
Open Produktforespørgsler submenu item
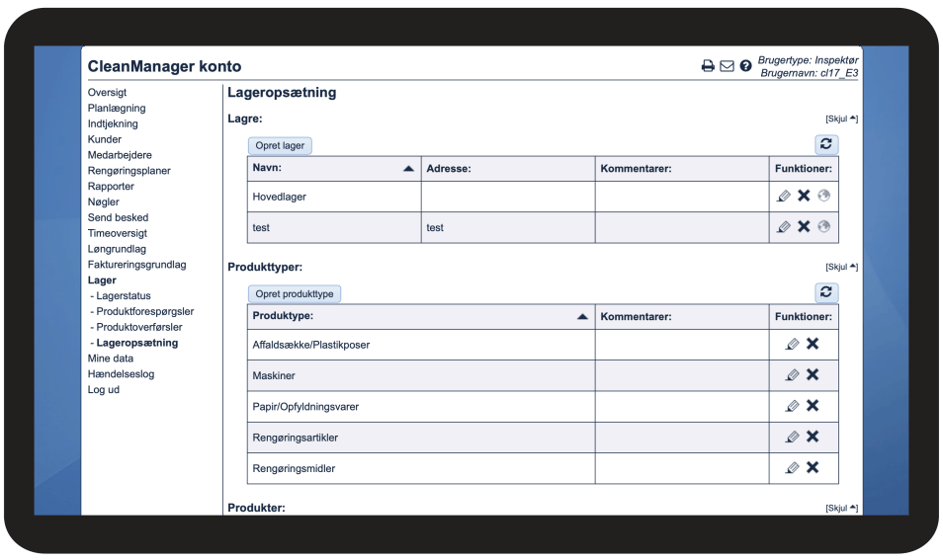[145, 311]
